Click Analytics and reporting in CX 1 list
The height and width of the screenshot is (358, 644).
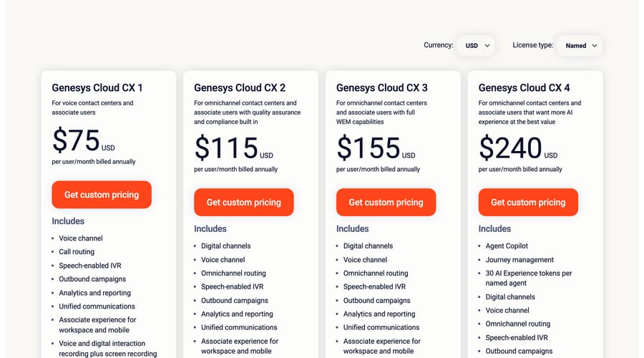pyautogui.click(x=94, y=293)
